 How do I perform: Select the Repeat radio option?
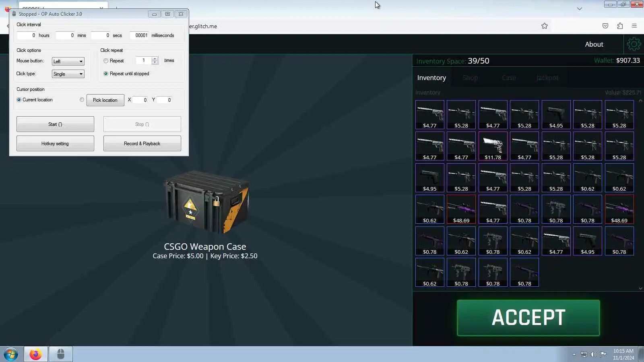(106, 61)
